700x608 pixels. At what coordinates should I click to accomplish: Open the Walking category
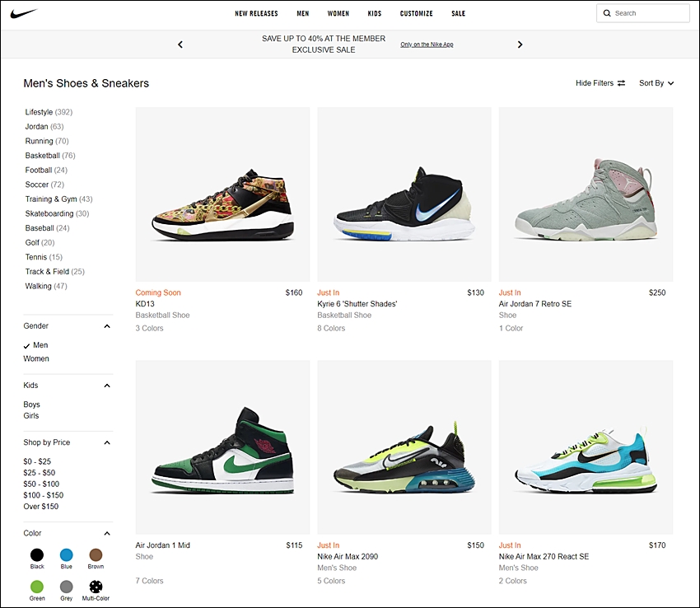point(46,287)
